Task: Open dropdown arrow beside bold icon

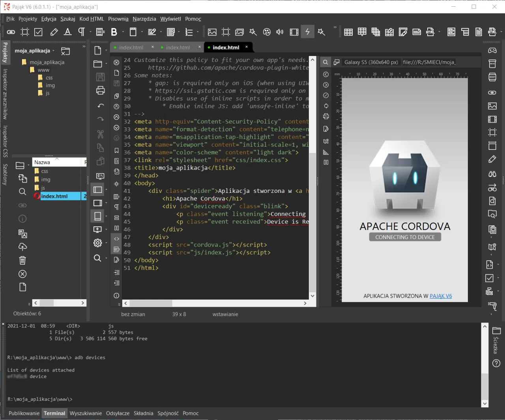Action: 123,32
